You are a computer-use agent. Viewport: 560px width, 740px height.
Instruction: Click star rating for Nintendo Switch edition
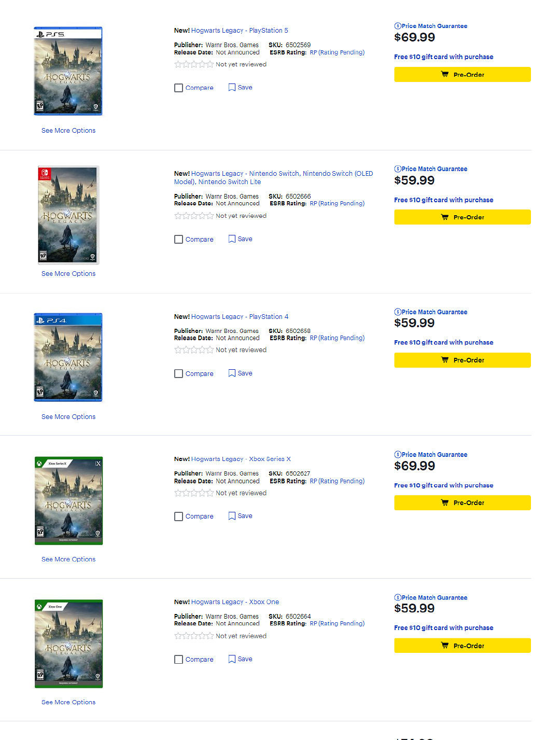point(194,216)
